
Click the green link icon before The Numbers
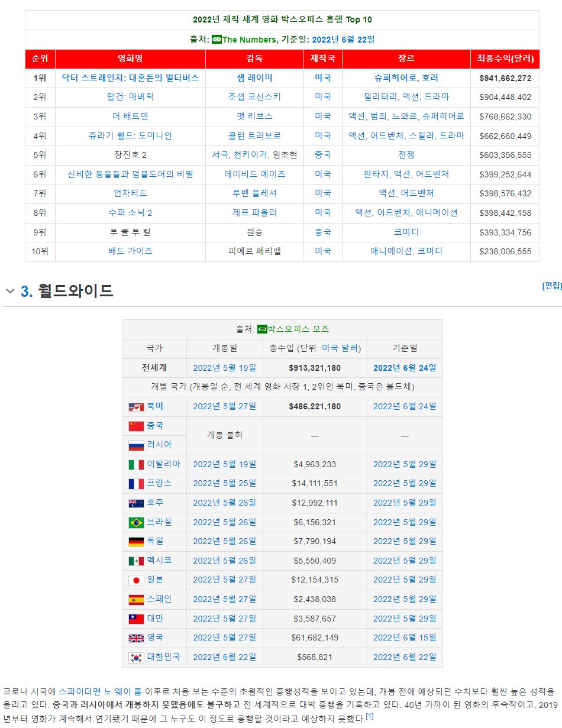click(217, 40)
